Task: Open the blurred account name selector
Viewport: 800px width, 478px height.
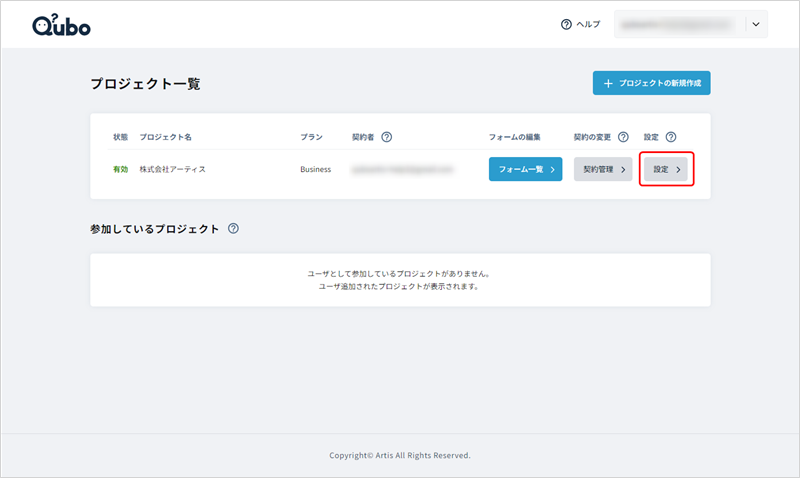Action: pos(679,25)
